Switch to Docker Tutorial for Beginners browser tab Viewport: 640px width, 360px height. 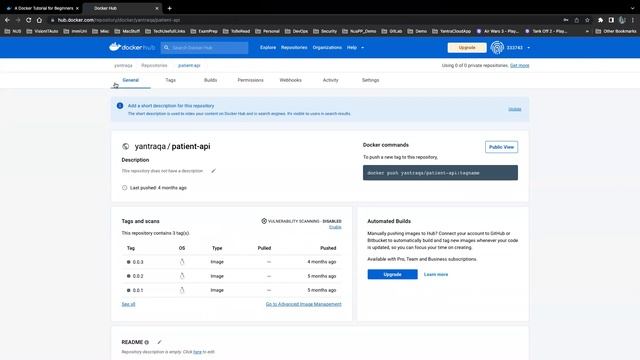(x=41, y=8)
